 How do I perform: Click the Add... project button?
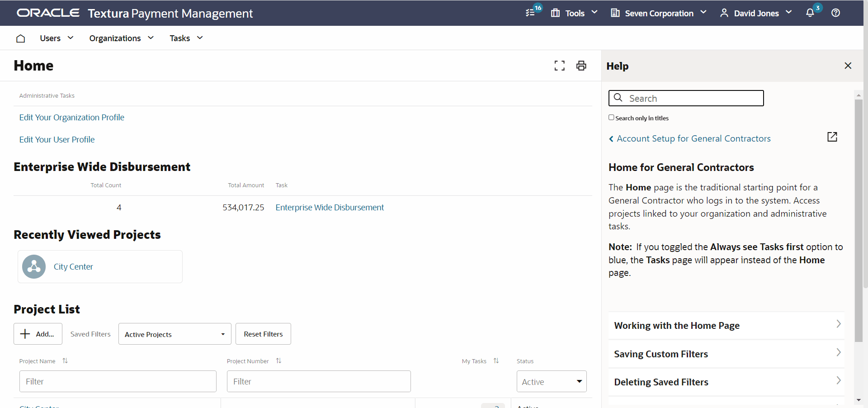[x=38, y=334]
